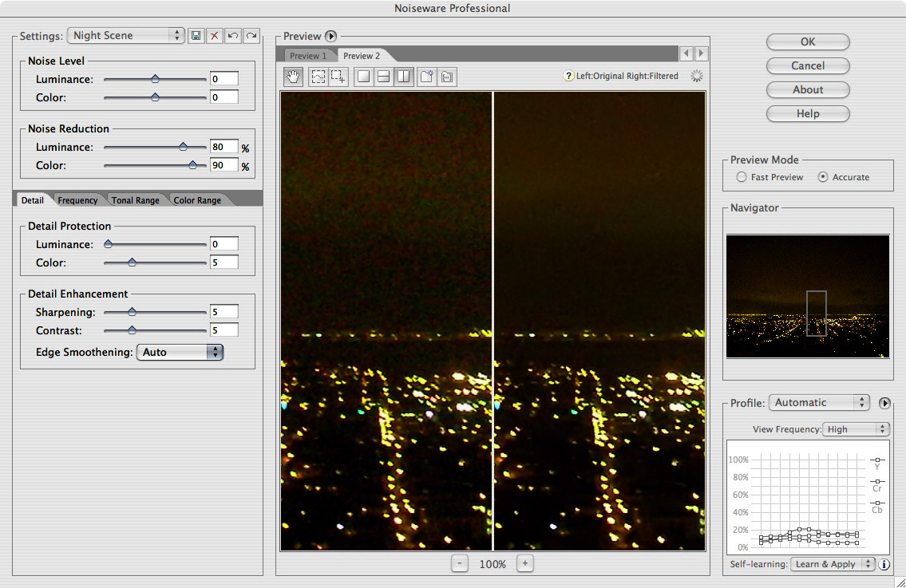Switch to single view preview layout
Image resolution: width=906 pixels, height=588 pixels.
coord(363,77)
